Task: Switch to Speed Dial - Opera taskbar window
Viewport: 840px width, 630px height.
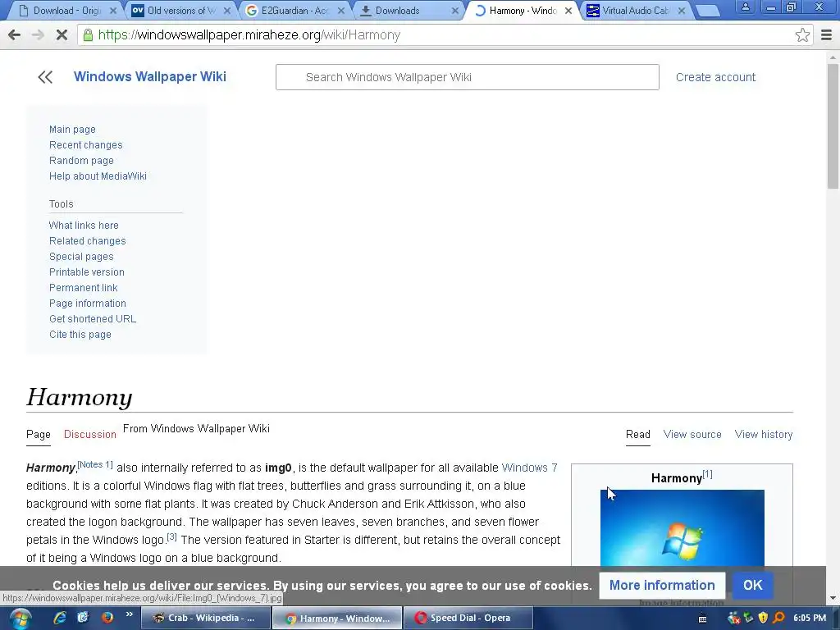Action: coord(467,619)
